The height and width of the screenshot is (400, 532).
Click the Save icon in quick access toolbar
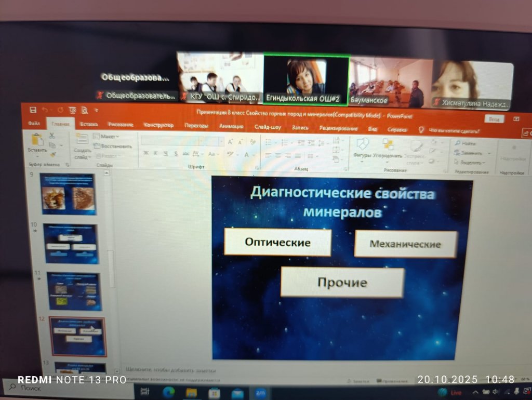(33, 110)
